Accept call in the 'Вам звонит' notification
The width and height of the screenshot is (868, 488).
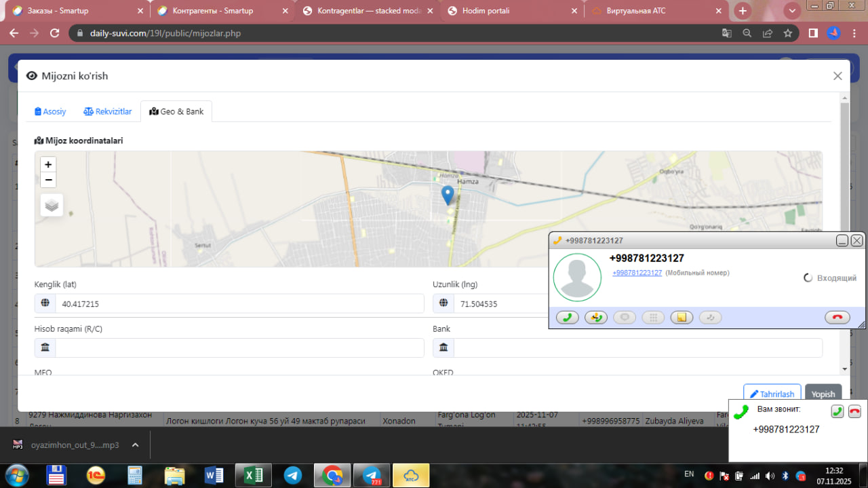pyautogui.click(x=837, y=411)
